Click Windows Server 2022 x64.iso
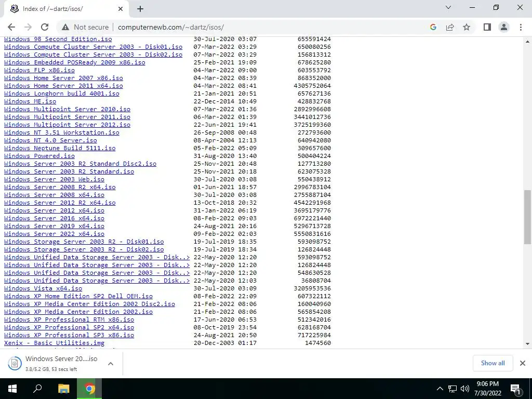 click(54, 234)
